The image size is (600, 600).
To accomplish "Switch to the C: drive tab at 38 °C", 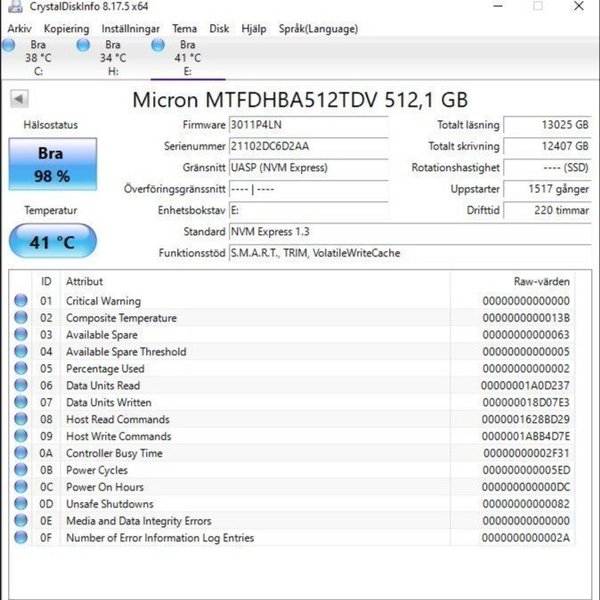I will [x=38, y=57].
